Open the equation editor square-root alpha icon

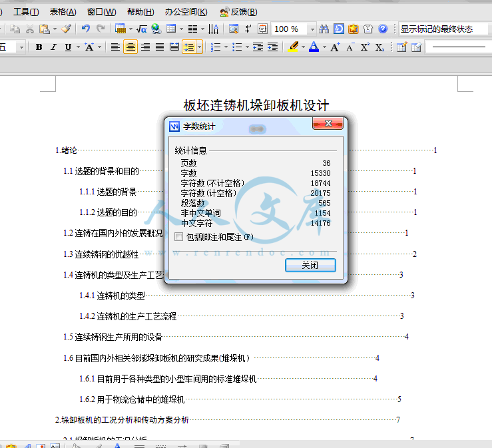click(142, 29)
